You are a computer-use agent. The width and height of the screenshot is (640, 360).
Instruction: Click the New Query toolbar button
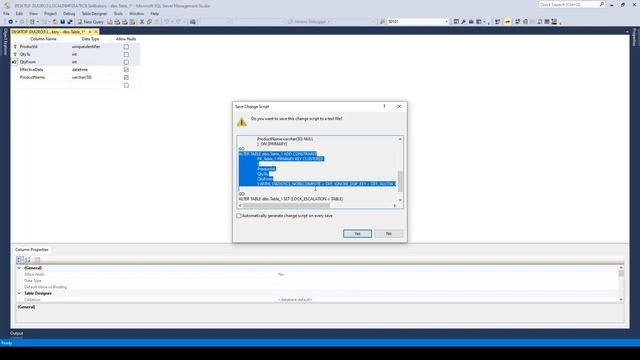coord(91,22)
